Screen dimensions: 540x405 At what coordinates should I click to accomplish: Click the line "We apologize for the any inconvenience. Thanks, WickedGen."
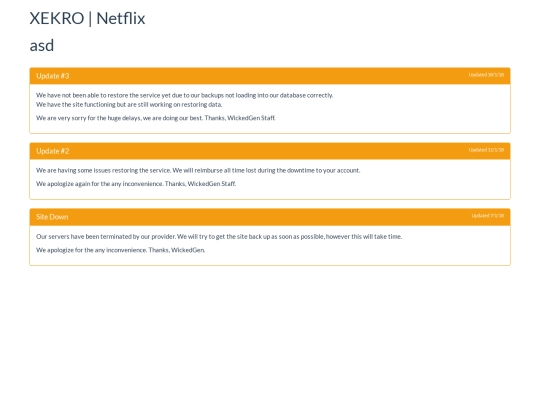121,250
